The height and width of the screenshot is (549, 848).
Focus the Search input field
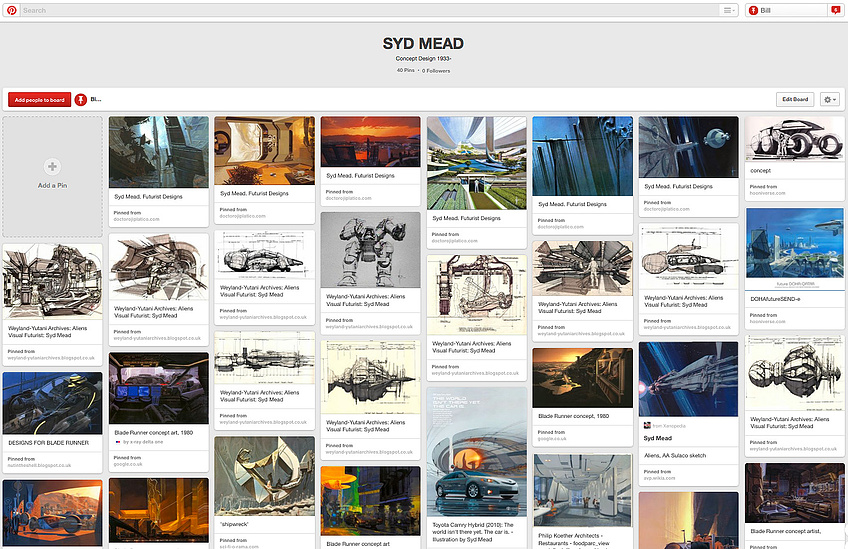pos(370,10)
